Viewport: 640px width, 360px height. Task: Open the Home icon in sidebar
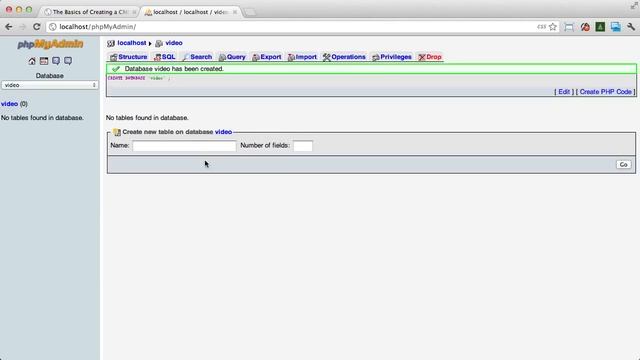coord(32,61)
